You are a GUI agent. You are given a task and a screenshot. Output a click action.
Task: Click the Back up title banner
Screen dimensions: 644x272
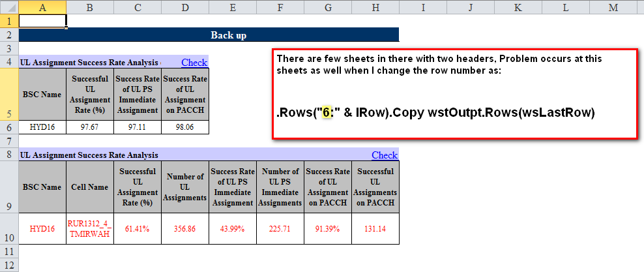[x=209, y=35]
